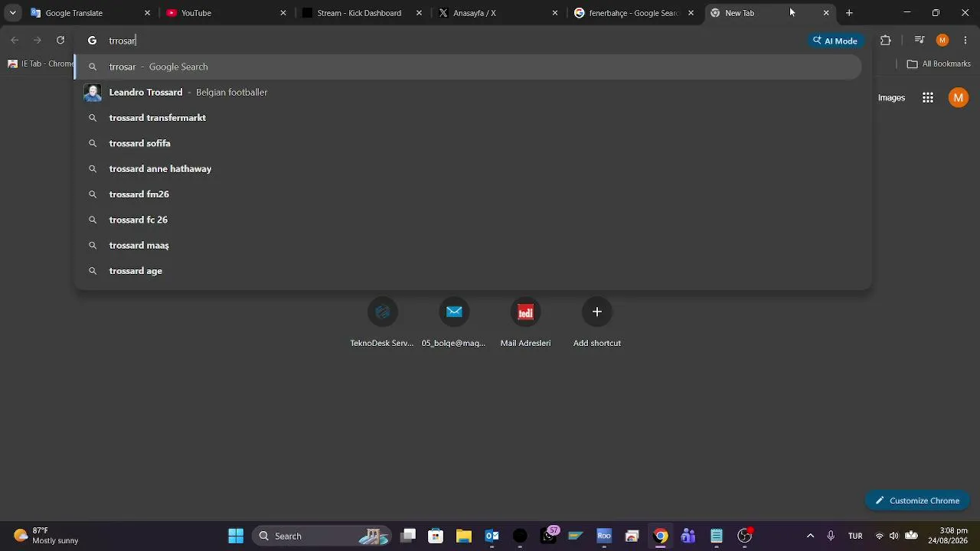Open the volume speaker tray icon

[893, 536]
